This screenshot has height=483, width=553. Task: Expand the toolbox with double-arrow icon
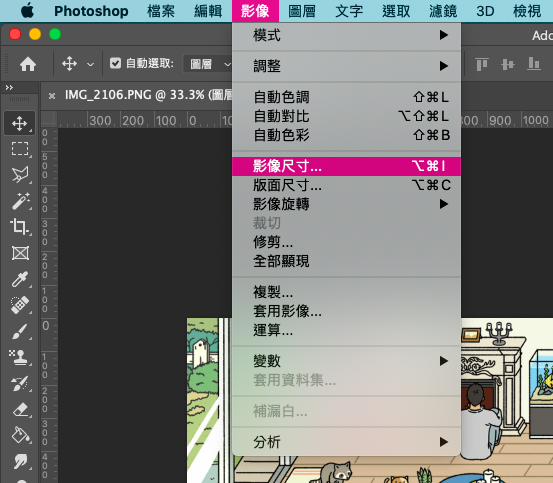10,87
